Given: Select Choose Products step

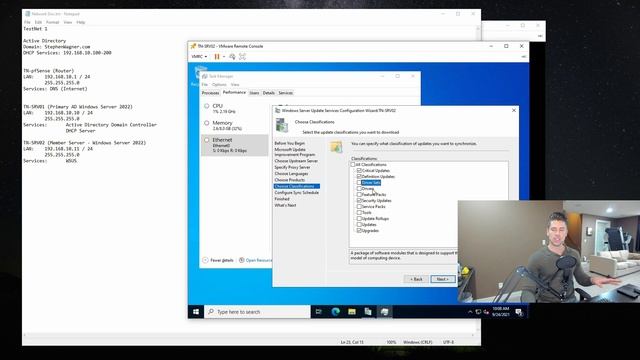Looking at the screenshot, I should coord(289,180).
